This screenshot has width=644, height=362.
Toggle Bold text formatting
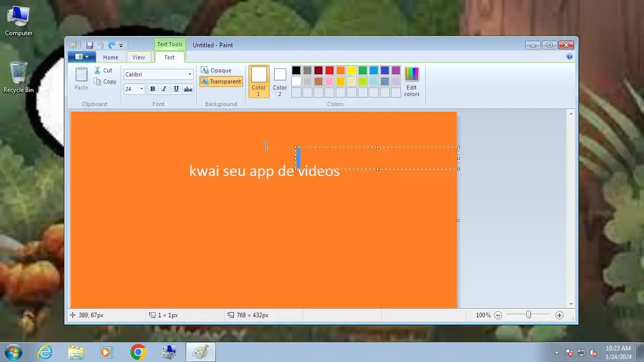click(x=152, y=89)
